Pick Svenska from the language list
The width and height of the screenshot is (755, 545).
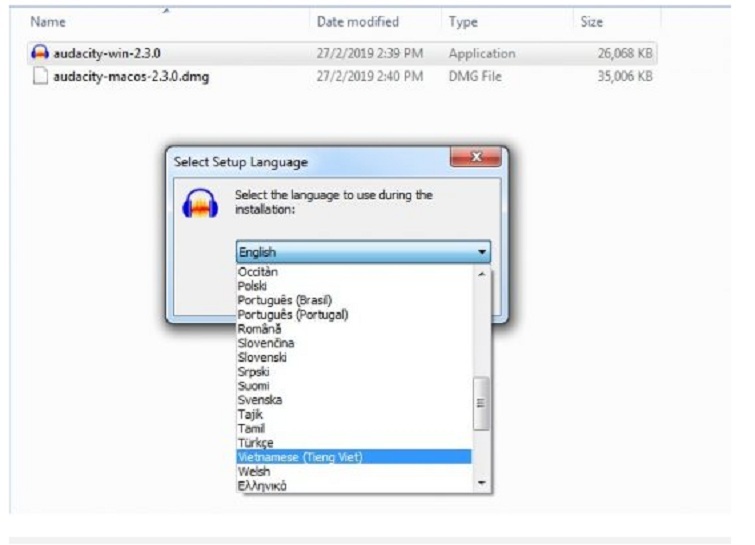(259, 400)
